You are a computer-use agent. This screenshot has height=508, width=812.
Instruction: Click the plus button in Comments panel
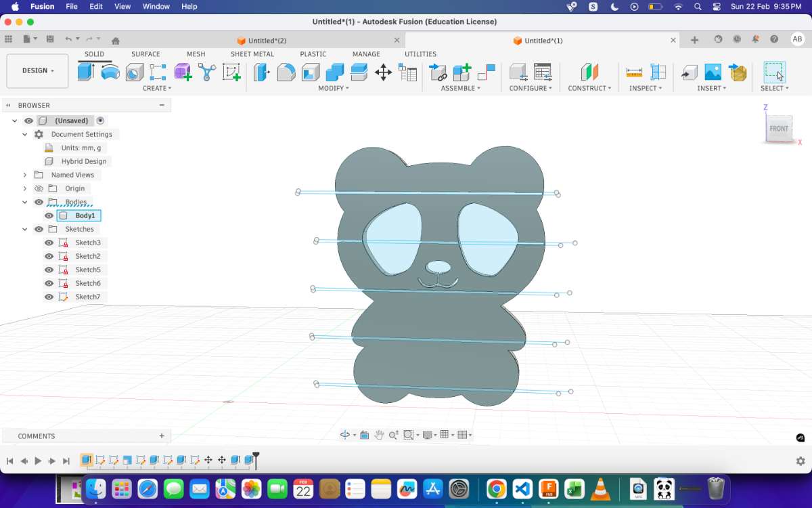click(x=162, y=436)
